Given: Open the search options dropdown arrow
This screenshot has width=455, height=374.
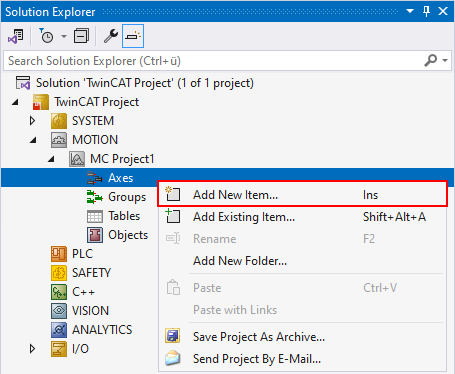Looking at the screenshot, I should pos(445,61).
